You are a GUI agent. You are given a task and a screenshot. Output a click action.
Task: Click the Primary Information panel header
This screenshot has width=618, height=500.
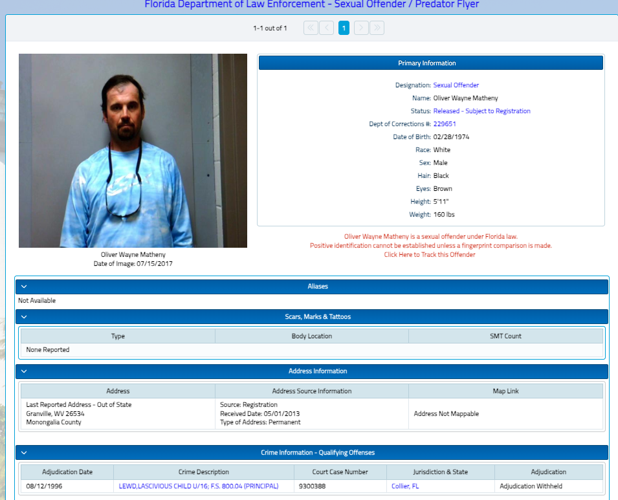tap(431, 63)
